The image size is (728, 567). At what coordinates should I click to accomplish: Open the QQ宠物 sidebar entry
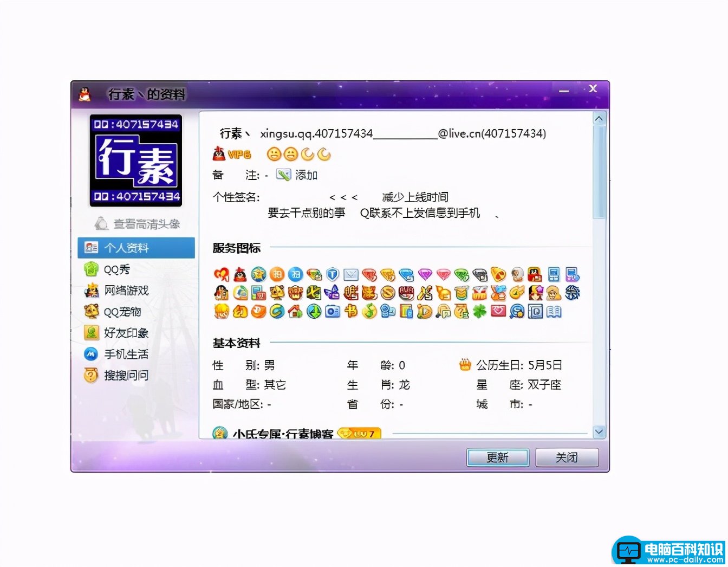click(122, 311)
